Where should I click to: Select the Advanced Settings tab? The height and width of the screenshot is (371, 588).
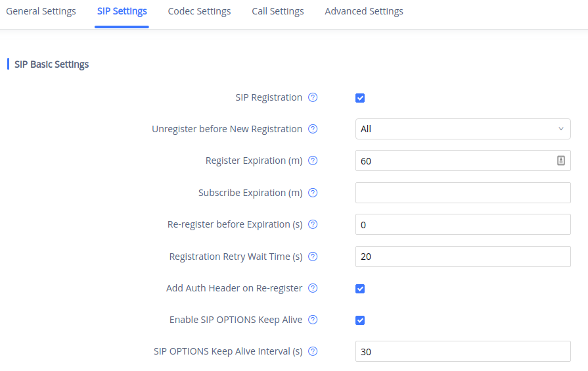(364, 11)
